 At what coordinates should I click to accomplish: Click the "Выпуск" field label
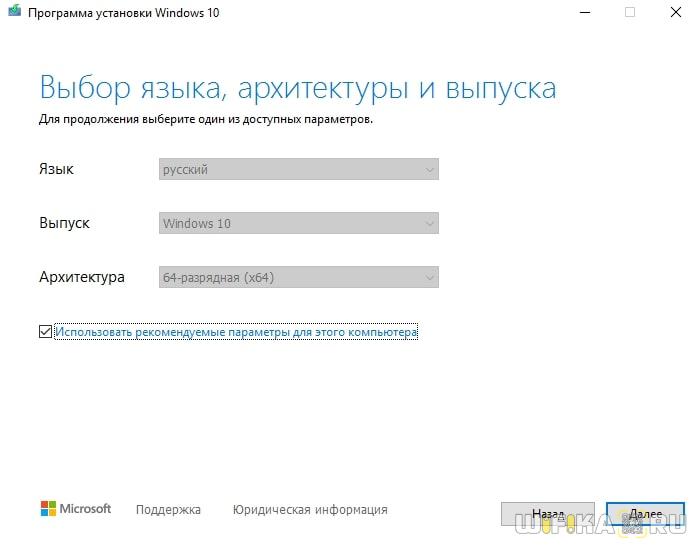click(x=64, y=223)
